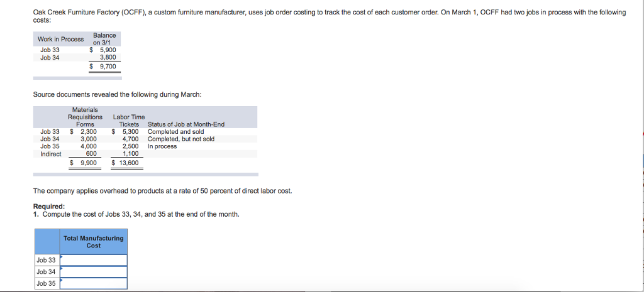Click the 'In process' status for Job 35
Screen dimensions: 644x292
tap(162, 146)
